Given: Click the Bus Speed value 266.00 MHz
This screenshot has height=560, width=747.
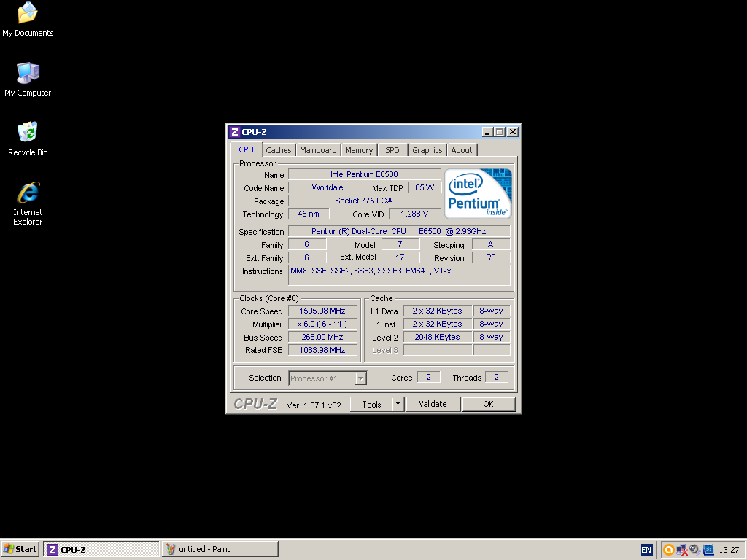Looking at the screenshot, I should 322,337.
